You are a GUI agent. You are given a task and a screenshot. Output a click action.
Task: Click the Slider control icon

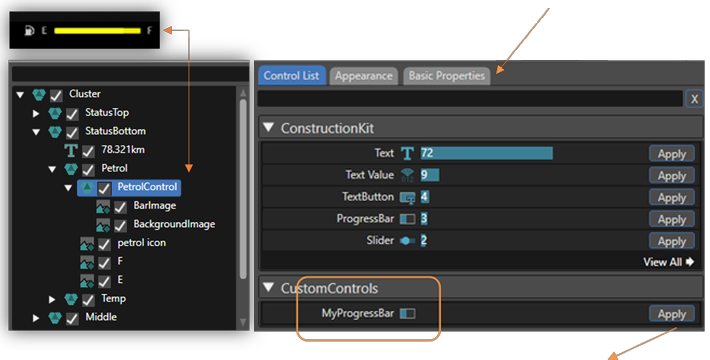point(408,241)
